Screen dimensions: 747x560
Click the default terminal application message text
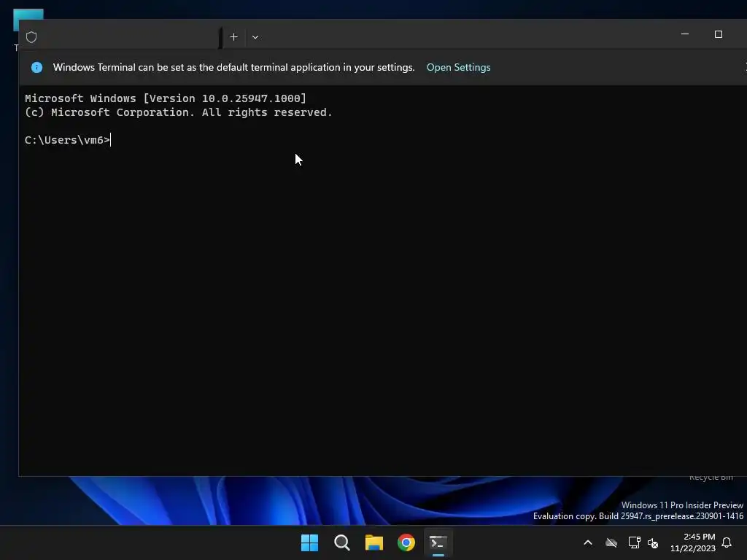tap(233, 67)
